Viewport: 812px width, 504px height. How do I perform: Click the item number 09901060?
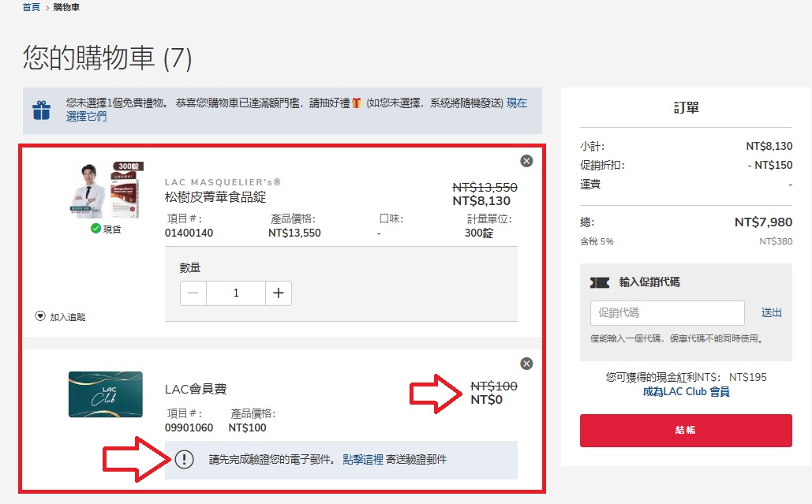pos(189,427)
